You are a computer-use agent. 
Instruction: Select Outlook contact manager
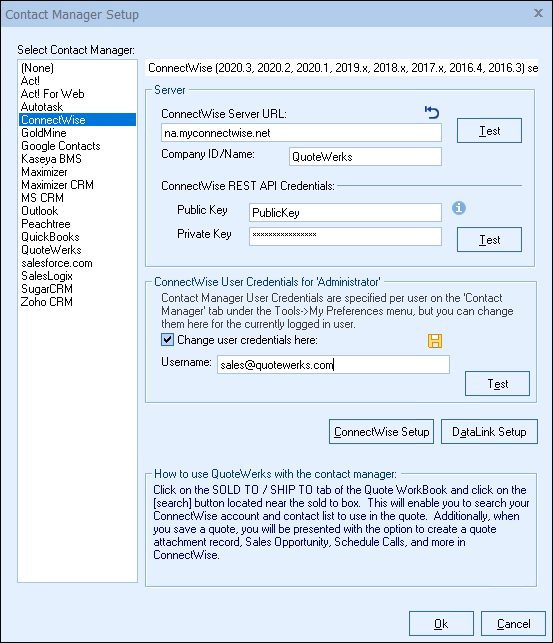tap(77, 211)
